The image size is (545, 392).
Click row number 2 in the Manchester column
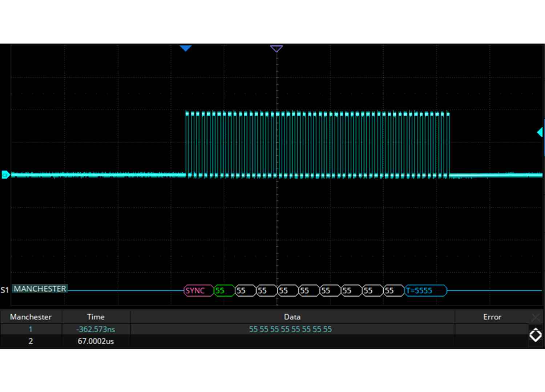pos(31,341)
